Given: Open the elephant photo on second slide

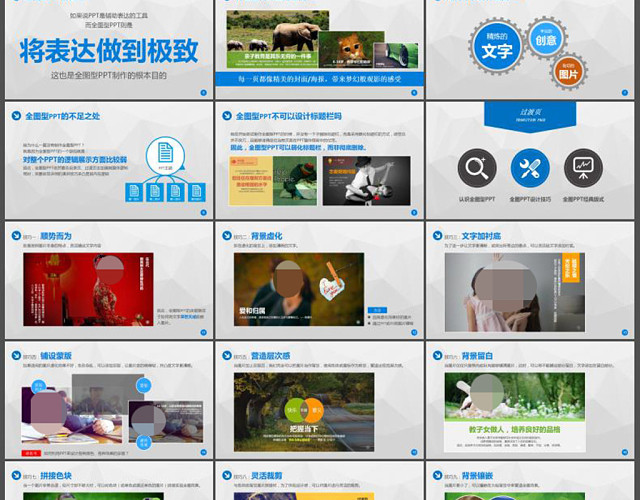Looking at the screenshot, I should click(x=278, y=39).
